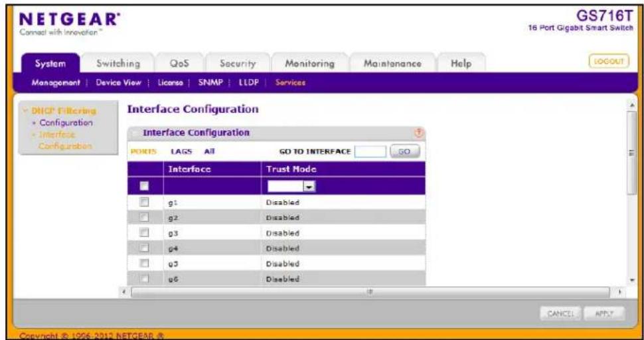Check the box for interface g3

pos(144,233)
